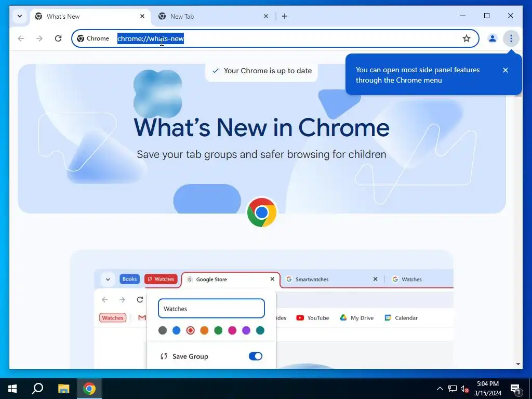Click the page scrollbar down arrow
The image size is (532, 399).
[x=518, y=364]
